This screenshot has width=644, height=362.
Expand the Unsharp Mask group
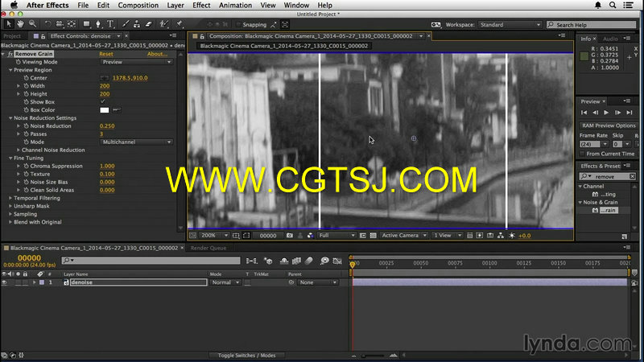(10, 206)
